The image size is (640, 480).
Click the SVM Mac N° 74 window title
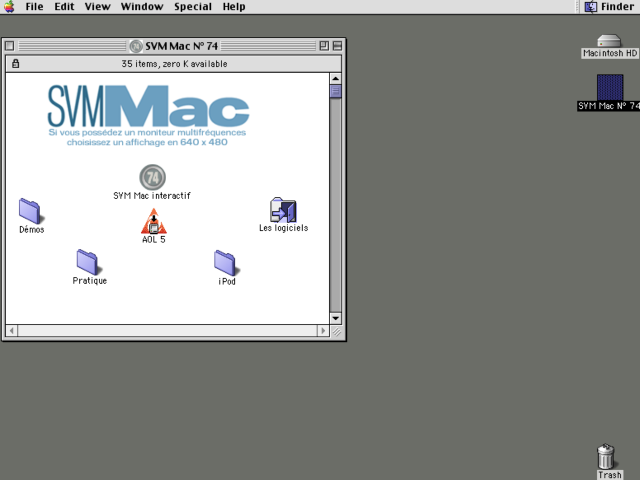(182, 46)
